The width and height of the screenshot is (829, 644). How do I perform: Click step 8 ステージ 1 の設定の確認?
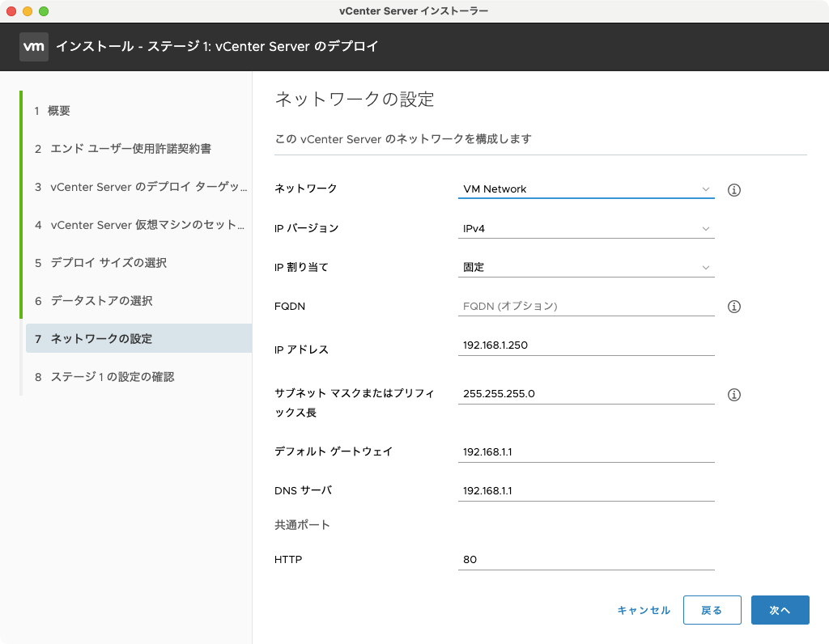coord(138,377)
